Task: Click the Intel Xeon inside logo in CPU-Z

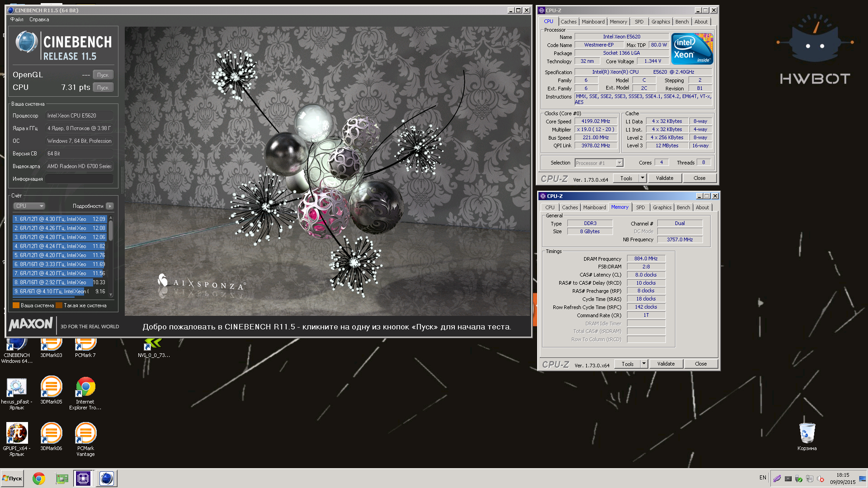Action: click(x=692, y=49)
